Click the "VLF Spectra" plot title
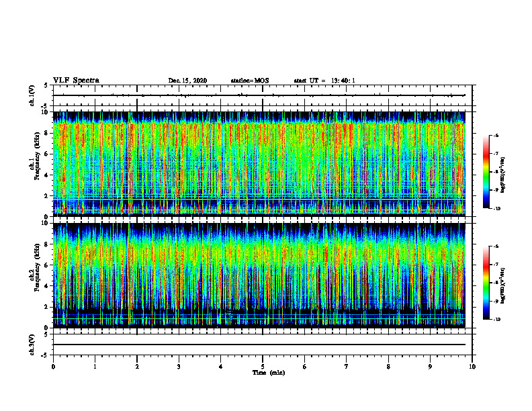Image resolution: width=532 pixels, height=411 pixels. click(x=76, y=81)
